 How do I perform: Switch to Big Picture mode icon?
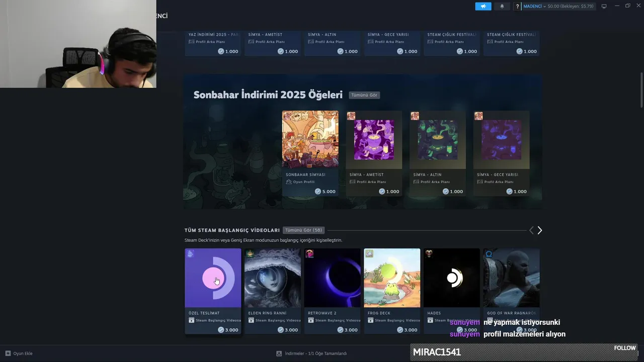tap(604, 6)
